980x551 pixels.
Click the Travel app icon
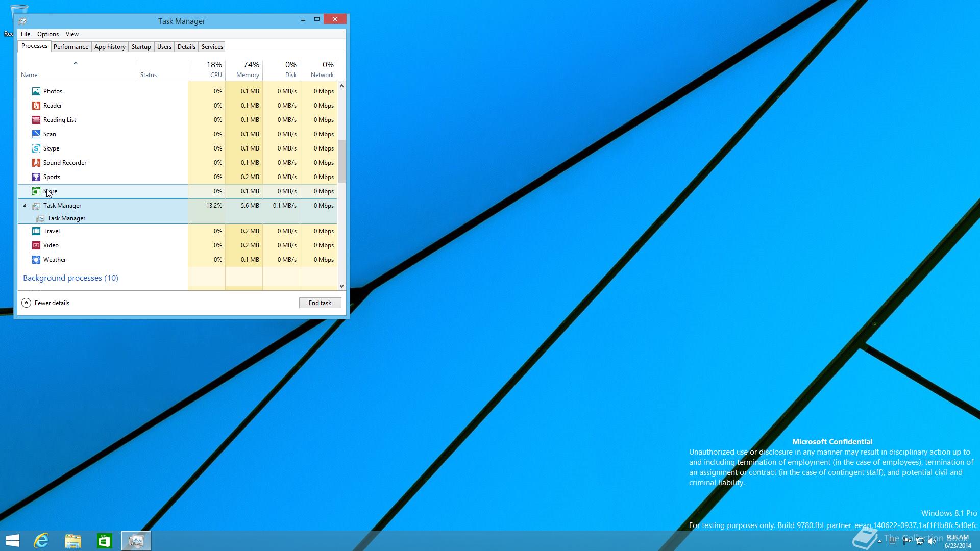[x=36, y=231]
